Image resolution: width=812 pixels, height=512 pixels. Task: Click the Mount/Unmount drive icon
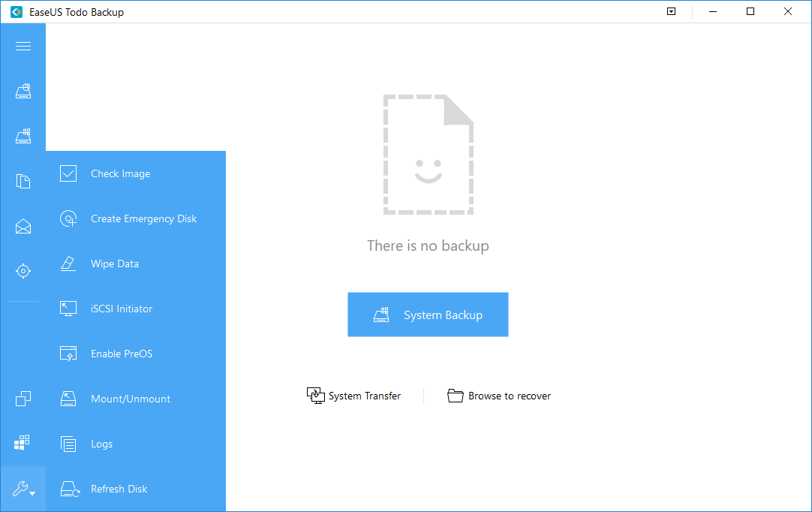(x=68, y=399)
